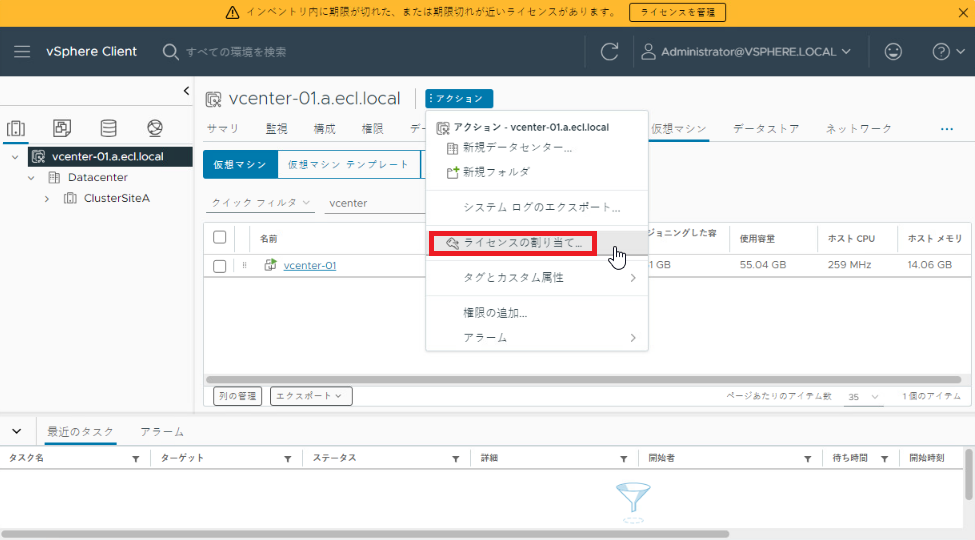The image size is (975, 540).
Task: Open the quick filter dropdown
Action: point(261,203)
